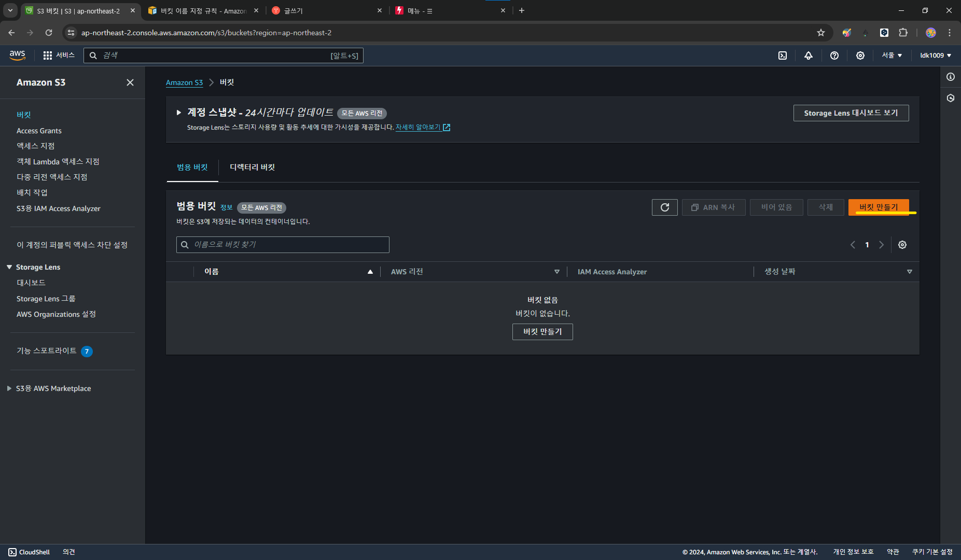Select 버킷 in the sidebar
The image size is (961, 560).
pyautogui.click(x=24, y=115)
